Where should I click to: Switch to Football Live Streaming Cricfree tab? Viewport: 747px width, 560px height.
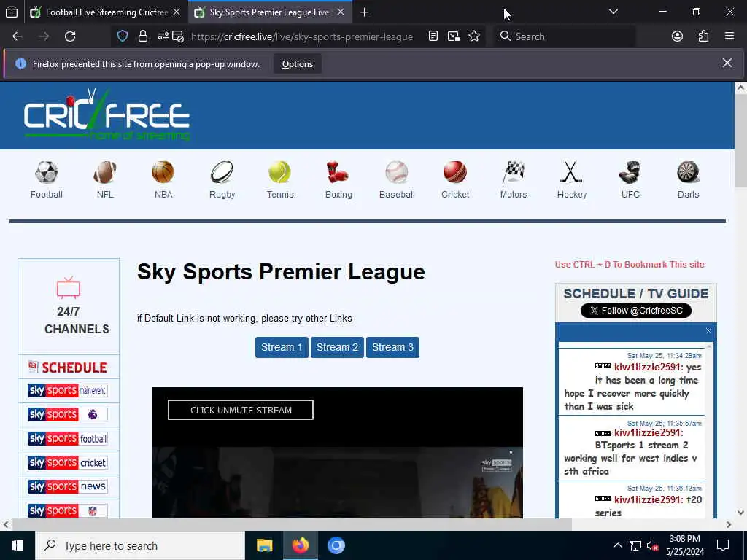(107, 12)
